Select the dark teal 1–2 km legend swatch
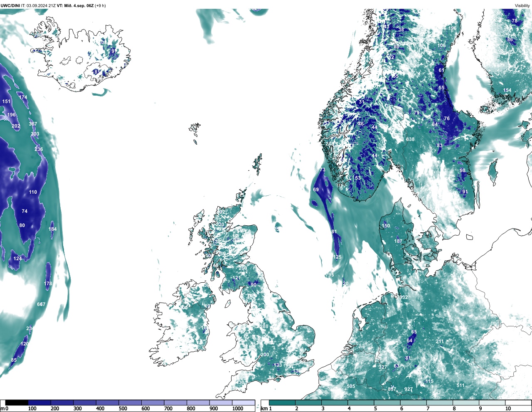 (x=282, y=403)
